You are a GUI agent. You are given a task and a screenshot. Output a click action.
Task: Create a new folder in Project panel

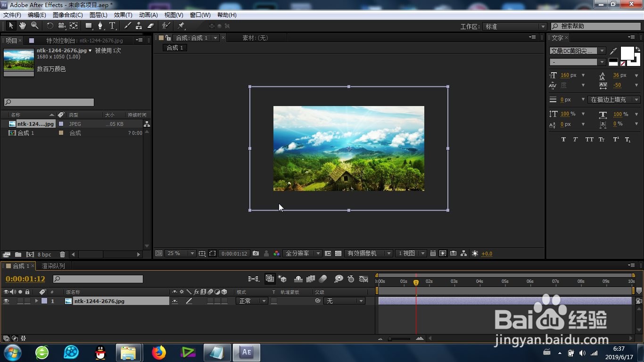(18, 255)
